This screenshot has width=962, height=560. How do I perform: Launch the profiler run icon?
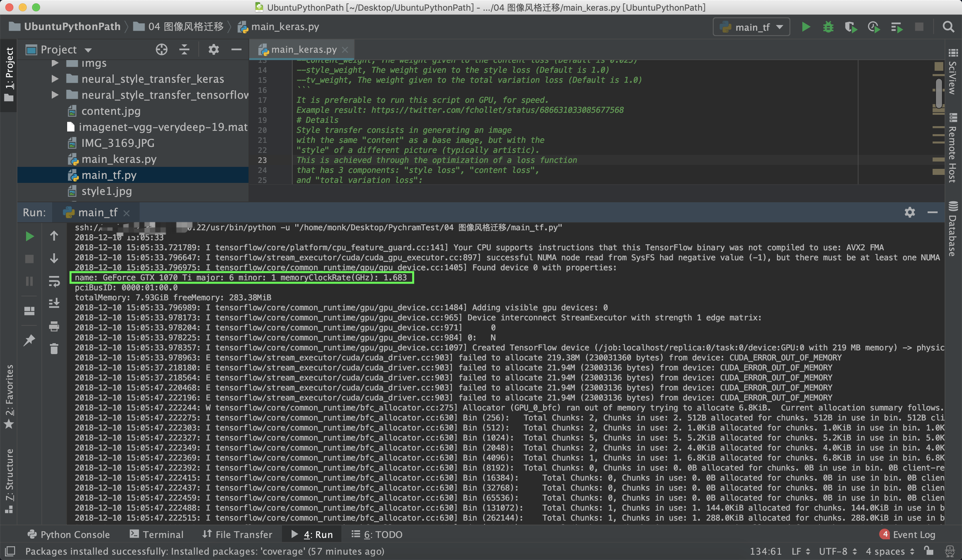(874, 27)
